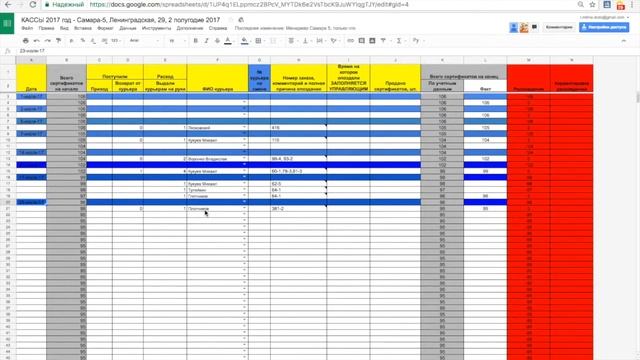The height and width of the screenshot is (360, 640).
Task: Toggle italic formatting
Action: pyautogui.click(x=207, y=41)
